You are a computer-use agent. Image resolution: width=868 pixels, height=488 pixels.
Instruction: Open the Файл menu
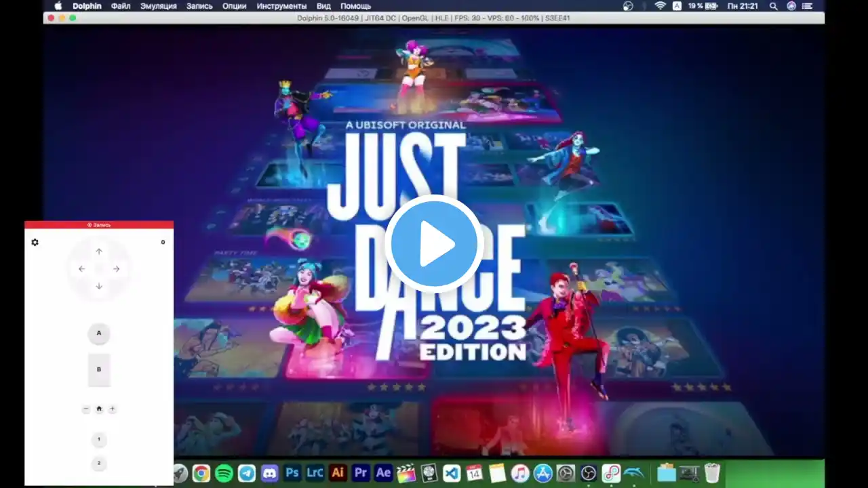(121, 6)
